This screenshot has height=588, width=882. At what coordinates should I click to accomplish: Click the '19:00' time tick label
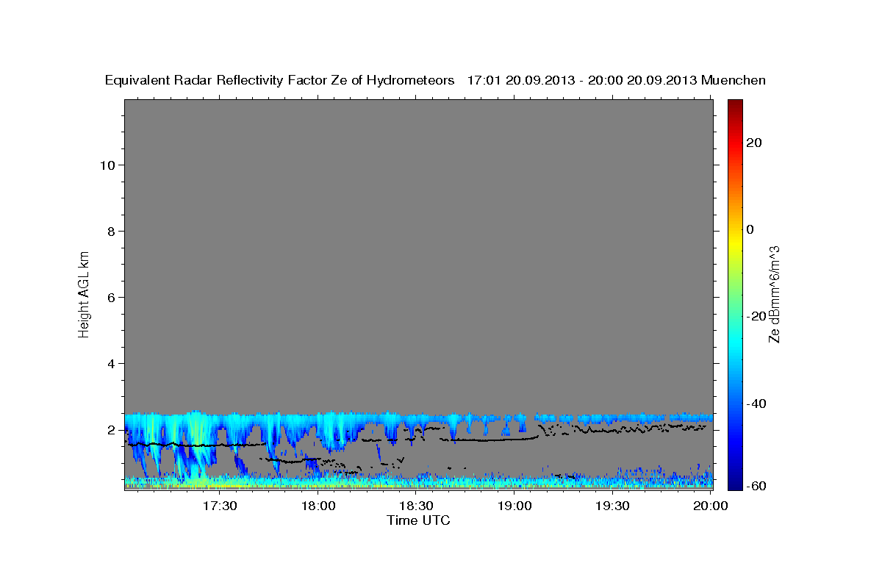515,506
